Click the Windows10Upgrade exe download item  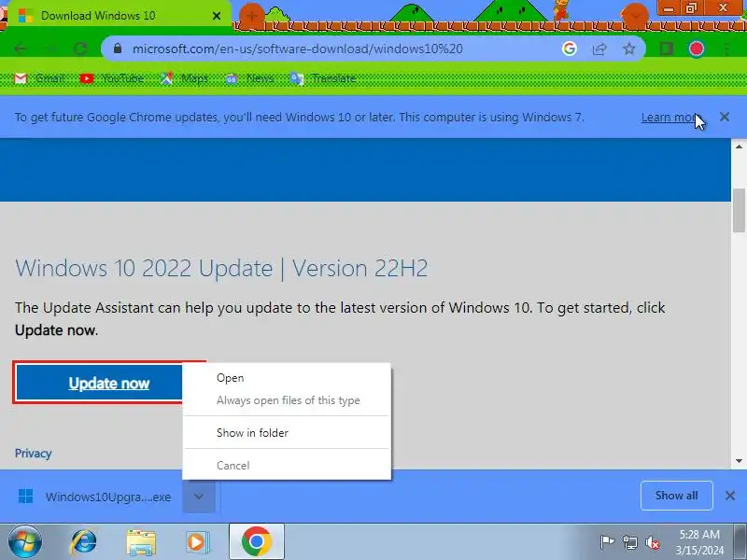94,497
